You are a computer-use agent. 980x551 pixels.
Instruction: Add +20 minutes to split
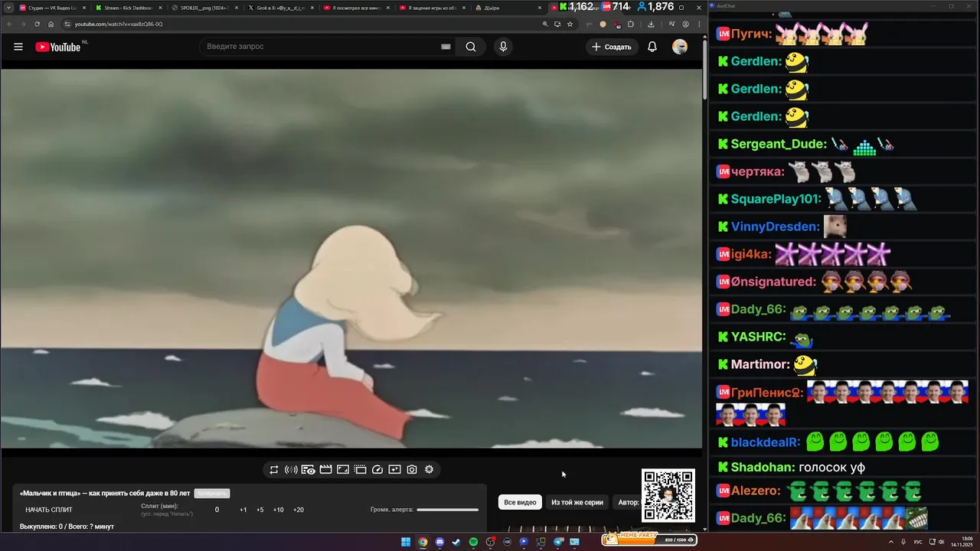299,510
